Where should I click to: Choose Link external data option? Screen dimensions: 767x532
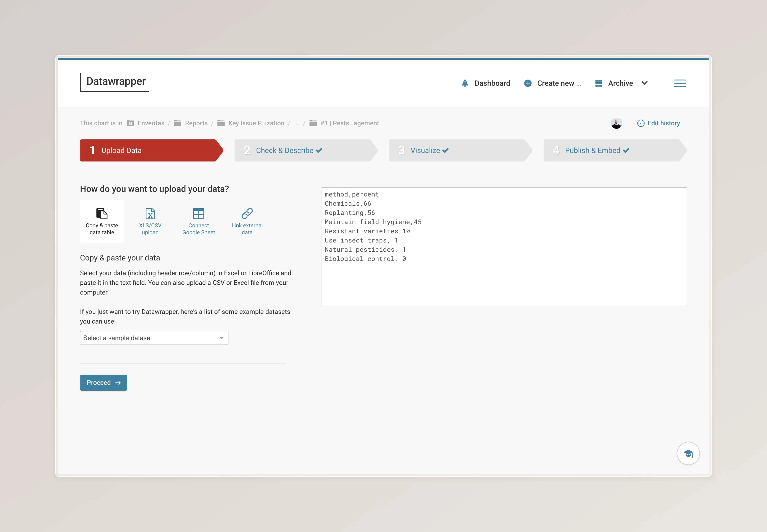pyautogui.click(x=246, y=221)
